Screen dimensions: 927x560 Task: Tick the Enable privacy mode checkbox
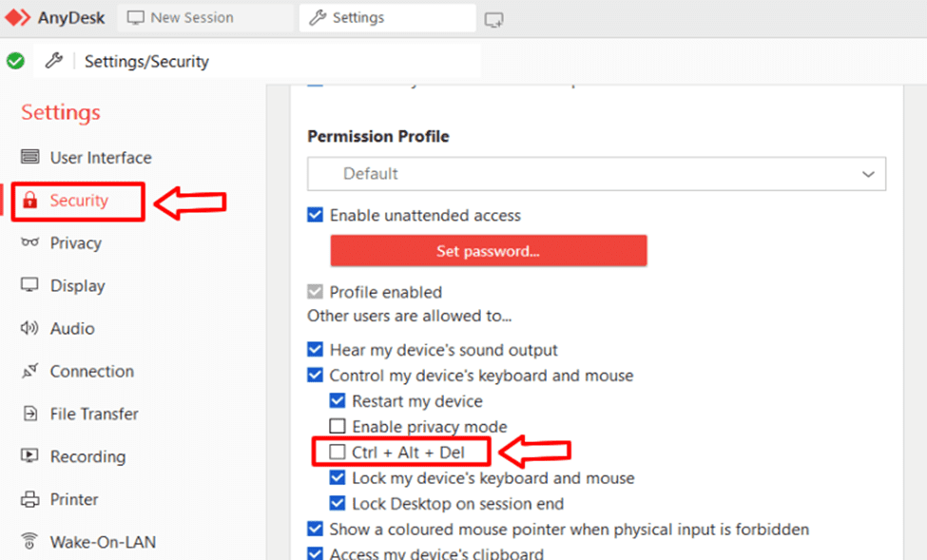coord(337,427)
